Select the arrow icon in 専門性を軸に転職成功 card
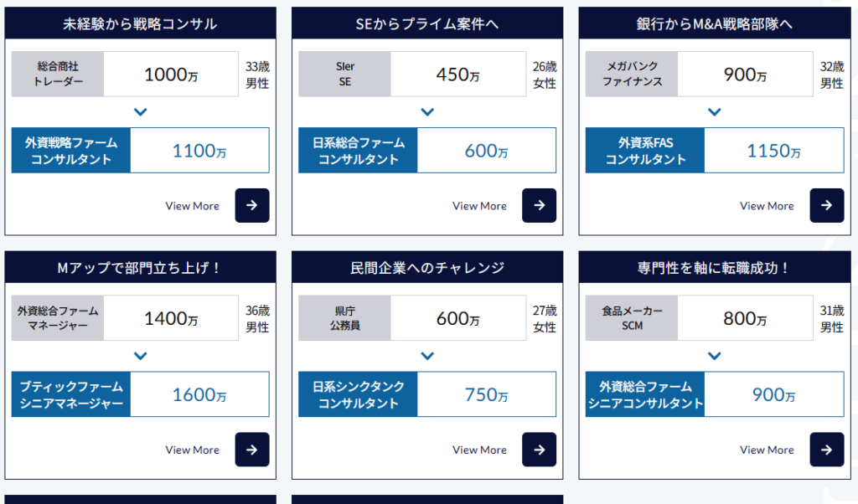 826,450
